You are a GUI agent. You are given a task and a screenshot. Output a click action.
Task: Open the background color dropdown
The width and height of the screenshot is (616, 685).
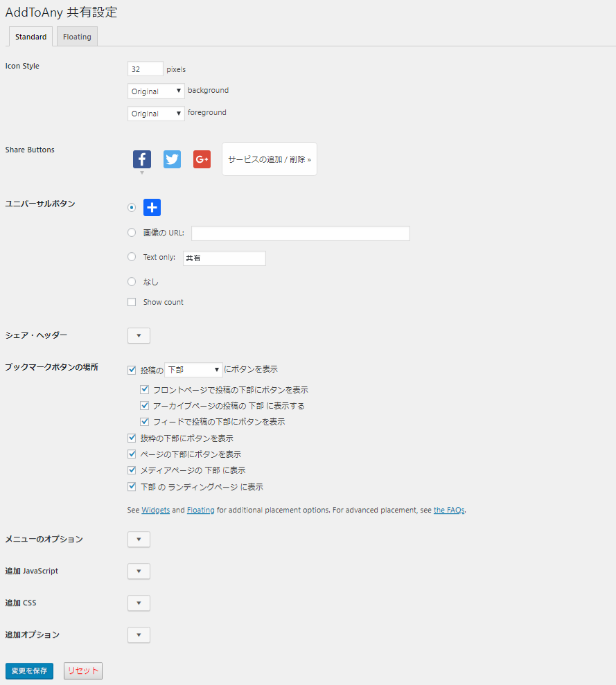156,91
